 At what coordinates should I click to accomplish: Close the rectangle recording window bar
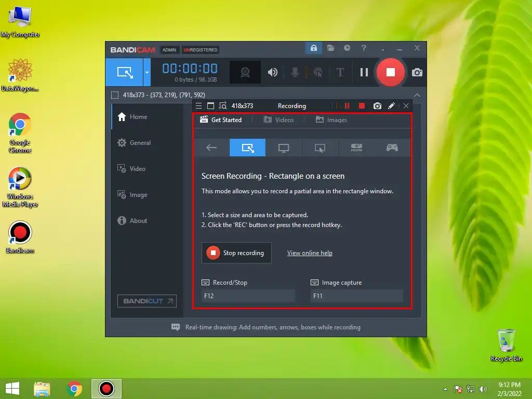[x=406, y=106]
